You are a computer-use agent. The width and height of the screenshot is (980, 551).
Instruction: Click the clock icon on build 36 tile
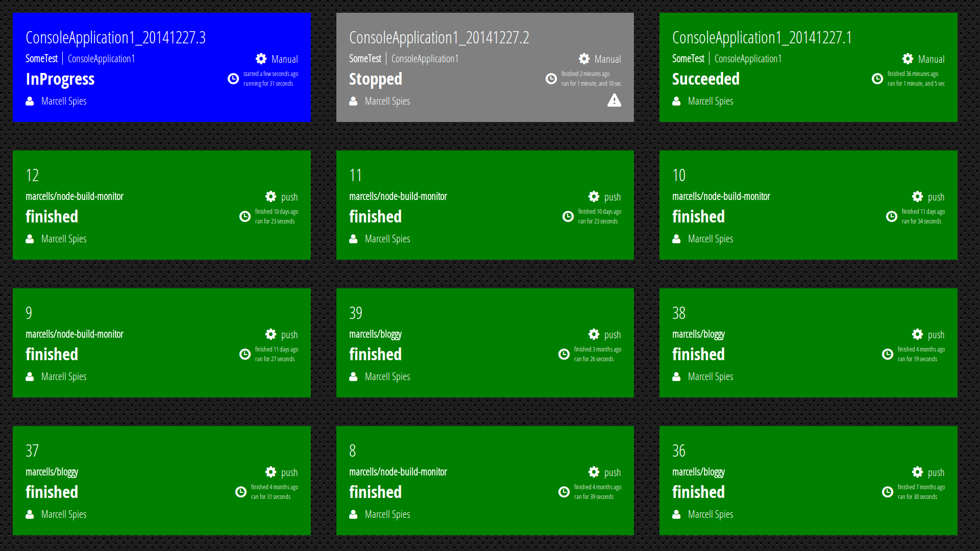[887, 492]
